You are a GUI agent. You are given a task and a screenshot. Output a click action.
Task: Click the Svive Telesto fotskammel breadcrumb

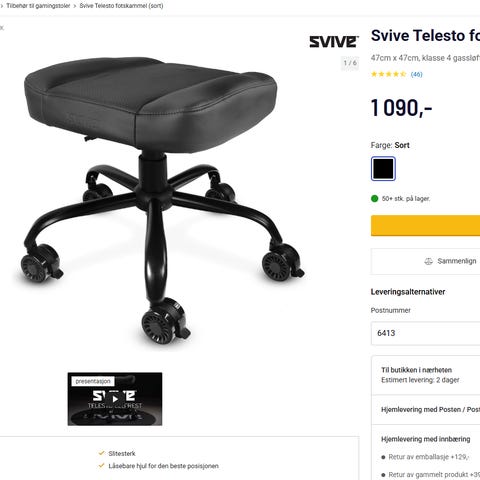click(x=121, y=6)
